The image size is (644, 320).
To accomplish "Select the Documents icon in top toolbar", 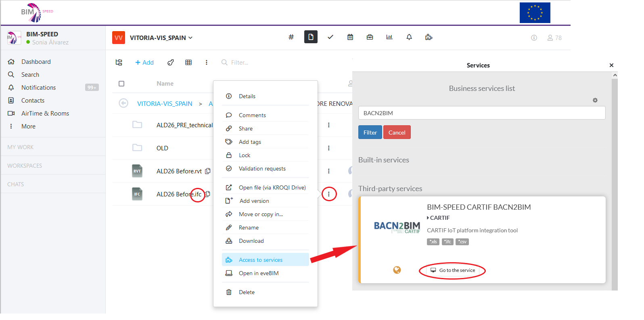I will [311, 37].
